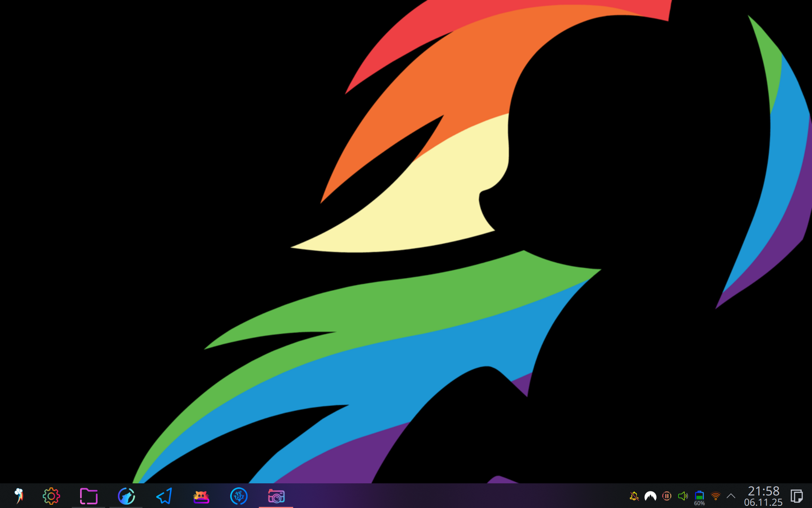This screenshot has width=812, height=508.
Task: Launch the LibreWolf browser wolf icon
Action: point(126,496)
